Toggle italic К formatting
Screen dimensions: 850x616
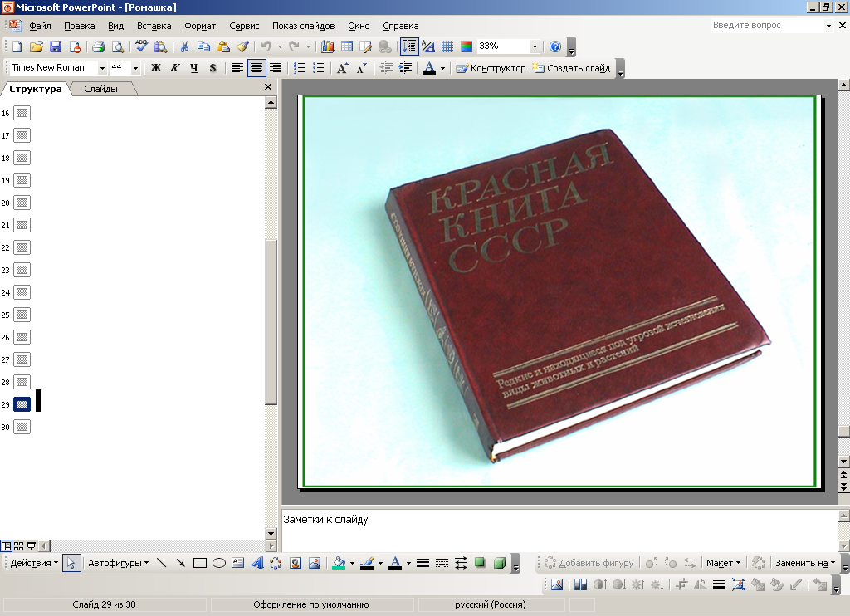coord(174,68)
